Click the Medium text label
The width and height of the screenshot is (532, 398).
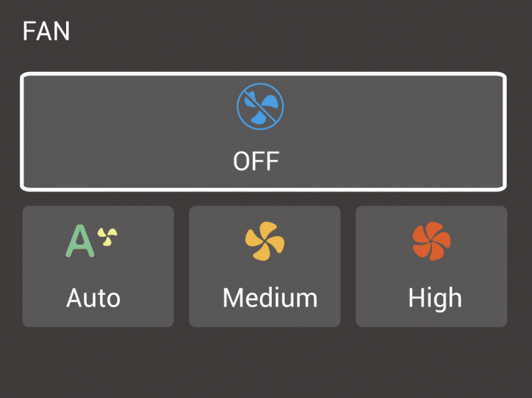pyautogui.click(x=270, y=298)
